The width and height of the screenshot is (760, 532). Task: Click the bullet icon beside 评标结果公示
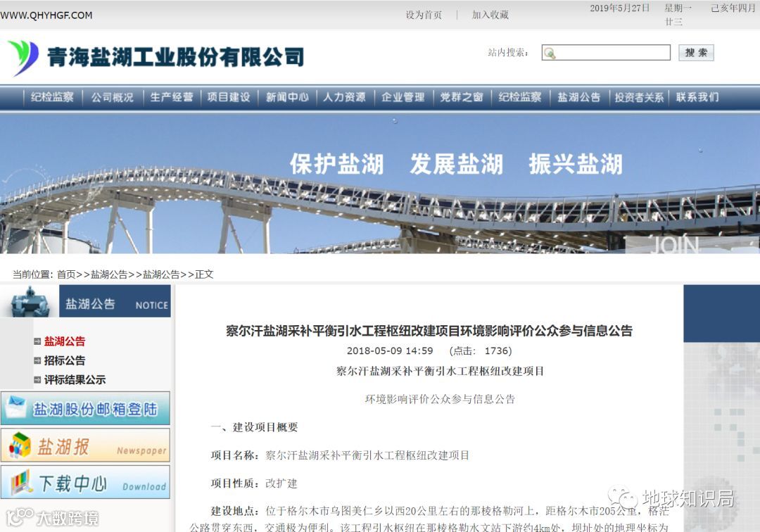(37, 380)
